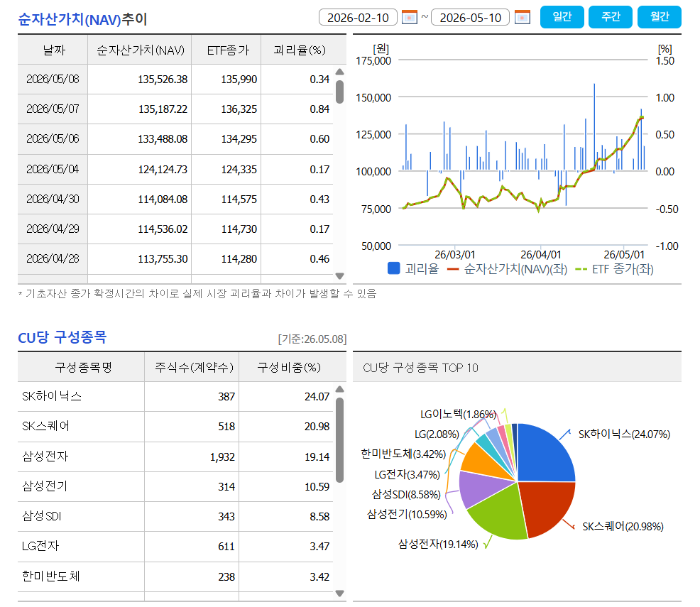
Task: Click the holdings table scrollbar thumb
Action: [340, 439]
